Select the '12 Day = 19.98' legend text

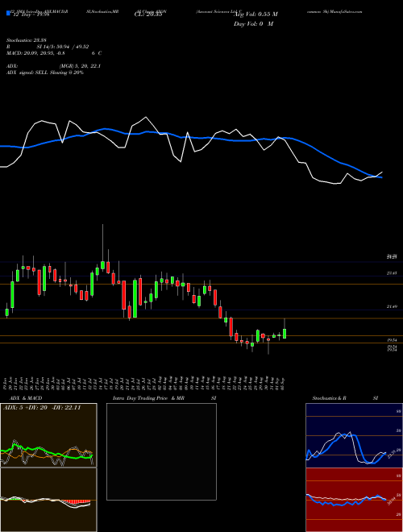30,14
